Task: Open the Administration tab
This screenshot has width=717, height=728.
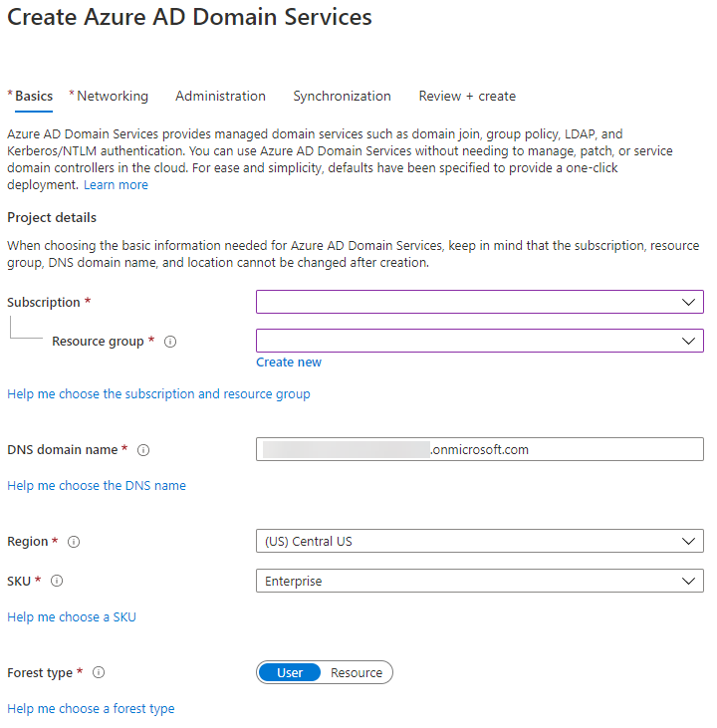Action: pos(221,97)
